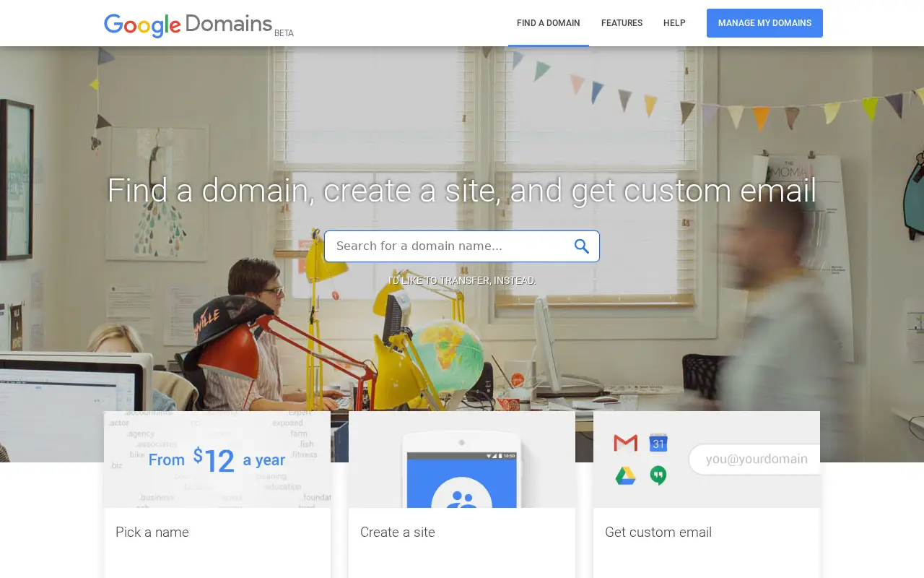Focus the Search for a domain name field

tap(462, 246)
